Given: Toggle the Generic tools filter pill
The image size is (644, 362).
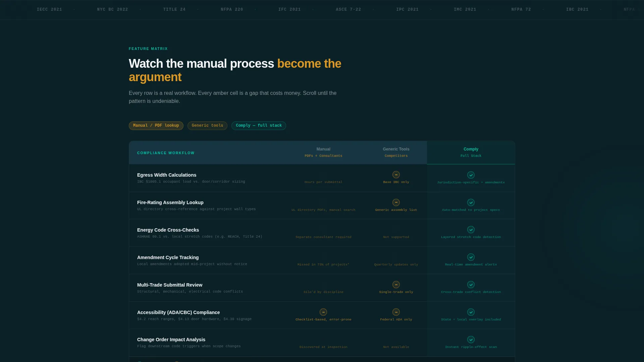Looking at the screenshot, I should (x=207, y=126).
